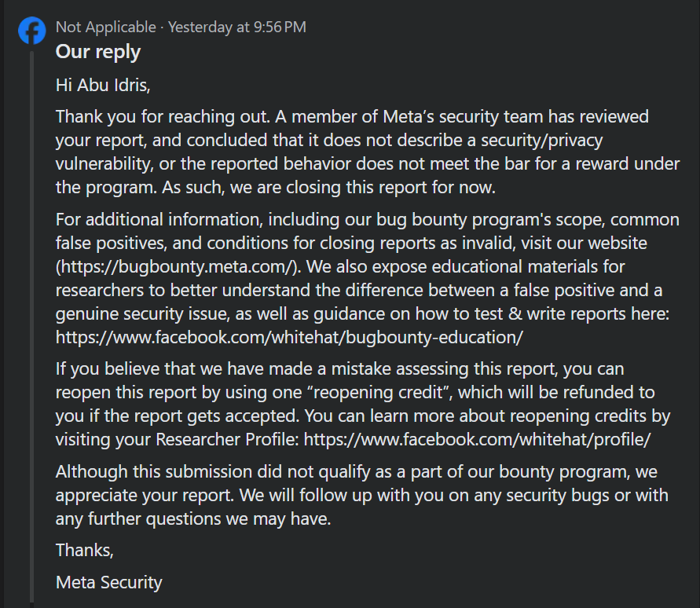
Task: Click the 'Meta Security' signature text
Action: tap(109, 583)
